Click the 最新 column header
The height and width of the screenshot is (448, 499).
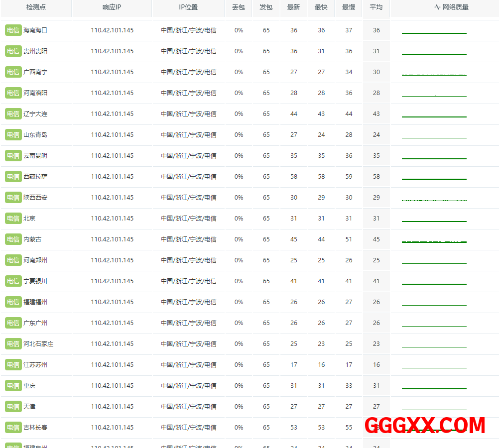(x=294, y=7)
